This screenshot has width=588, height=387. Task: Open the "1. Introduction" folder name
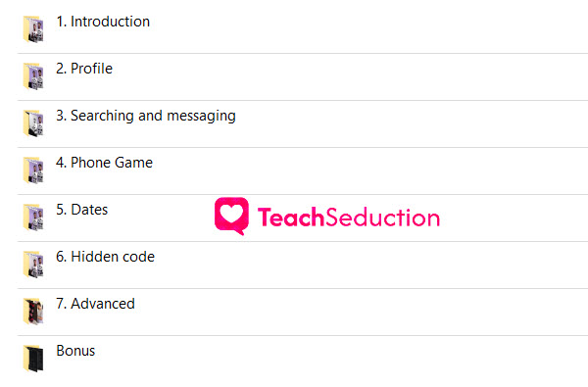coord(103,22)
